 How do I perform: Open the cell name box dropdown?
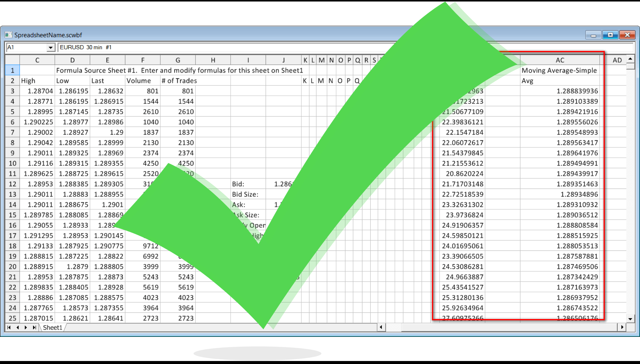pyautogui.click(x=50, y=47)
